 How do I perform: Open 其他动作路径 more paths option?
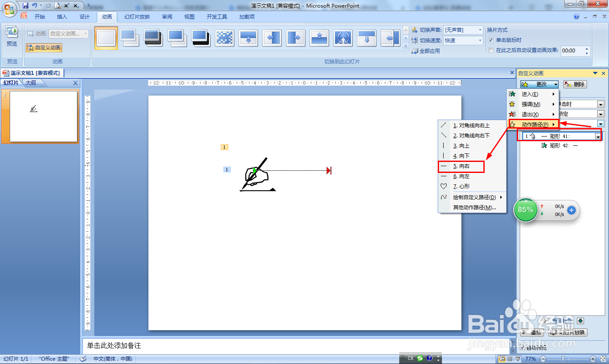(x=475, y=208)
